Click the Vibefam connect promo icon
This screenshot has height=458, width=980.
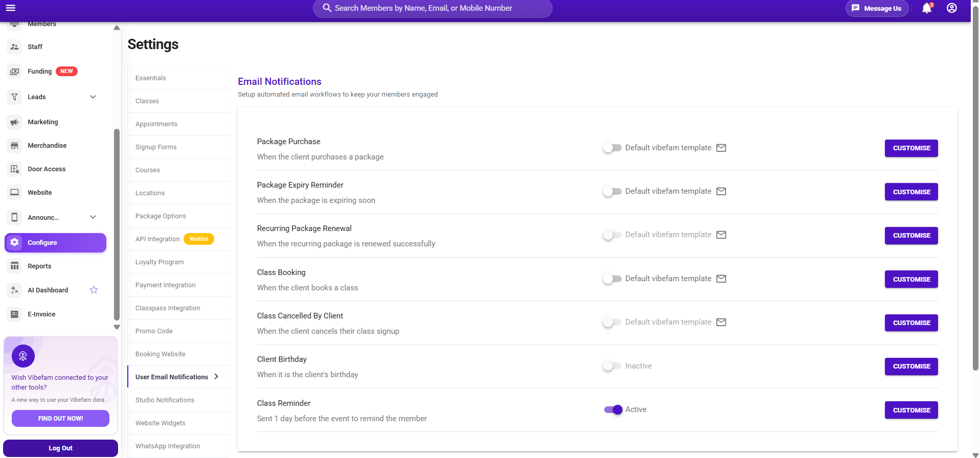click(x=23, y=356)
